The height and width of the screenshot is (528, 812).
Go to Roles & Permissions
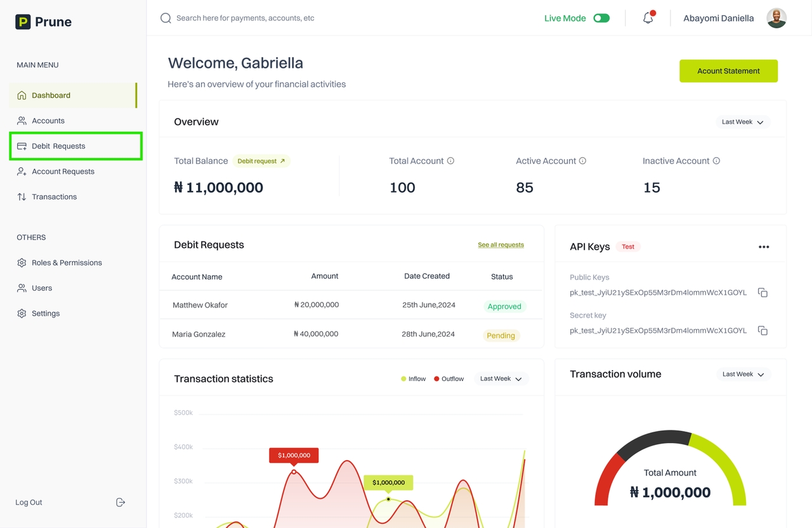click(67, 263)
